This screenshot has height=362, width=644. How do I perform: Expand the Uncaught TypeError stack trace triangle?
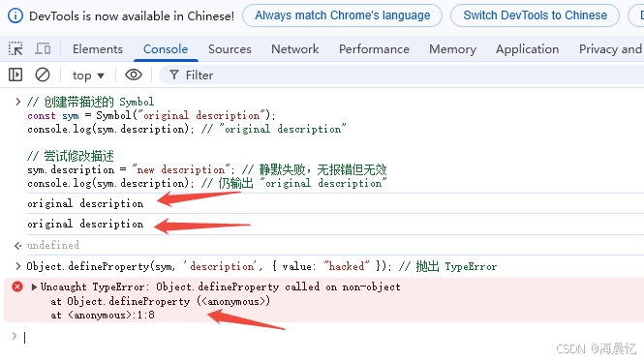pyautogui.click(x=34, y=287)
